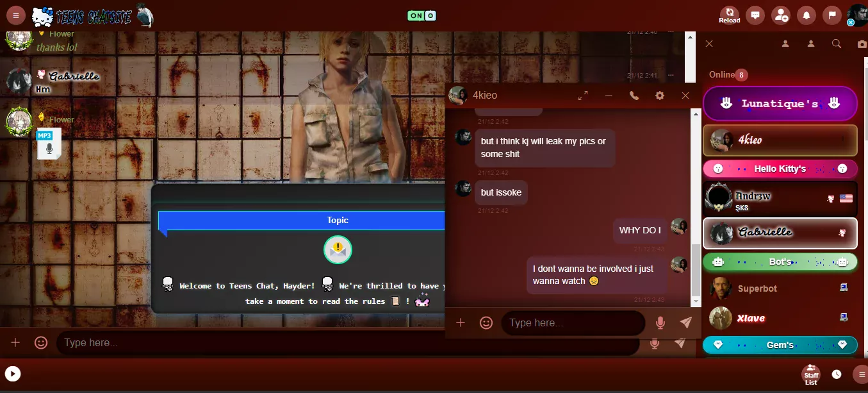The width and height of the screenshot is (868, 393).
Task: Click the "WHY DO I" message bubble
Action: pyautogui.click(x=640, y=230)
